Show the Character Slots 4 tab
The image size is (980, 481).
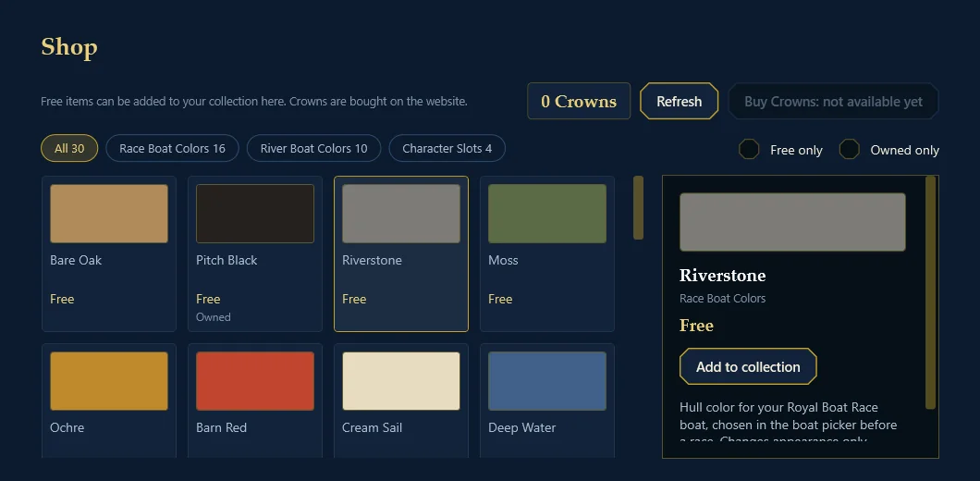[447, 148]
